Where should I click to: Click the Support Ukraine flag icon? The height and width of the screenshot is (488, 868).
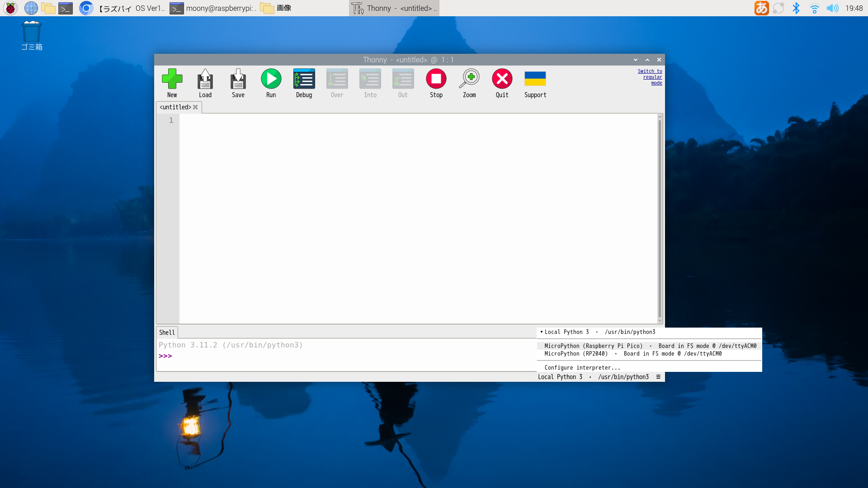pos(535,79)
